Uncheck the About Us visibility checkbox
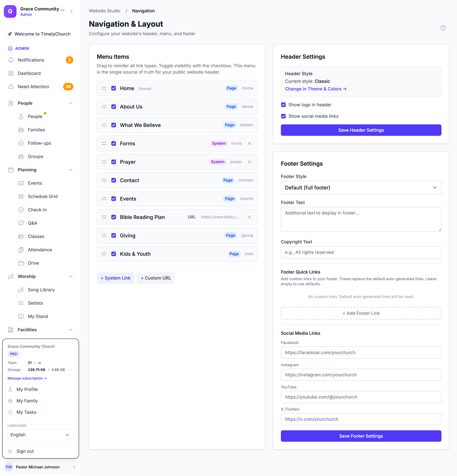 pos(114,107)
